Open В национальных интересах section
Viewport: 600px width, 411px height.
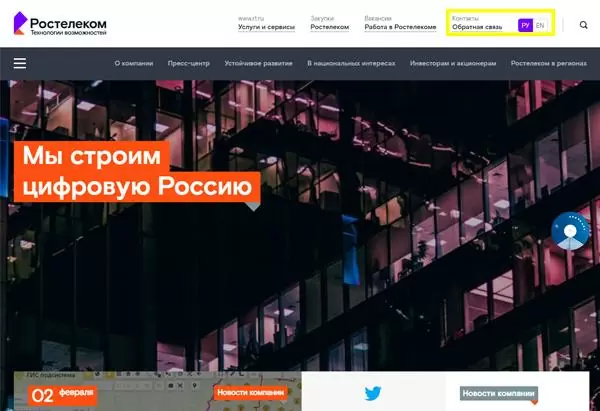351,63
